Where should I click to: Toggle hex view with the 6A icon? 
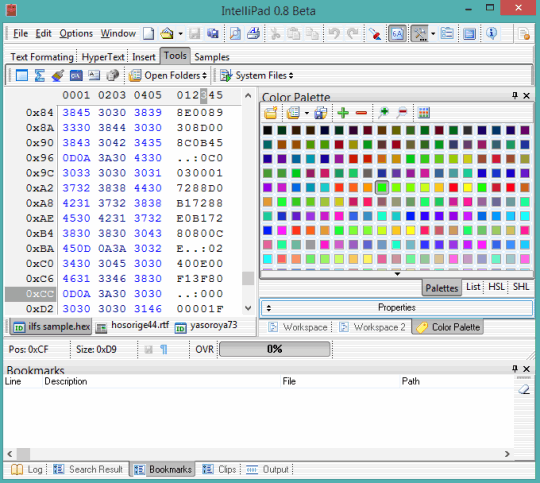coord(397,34)
